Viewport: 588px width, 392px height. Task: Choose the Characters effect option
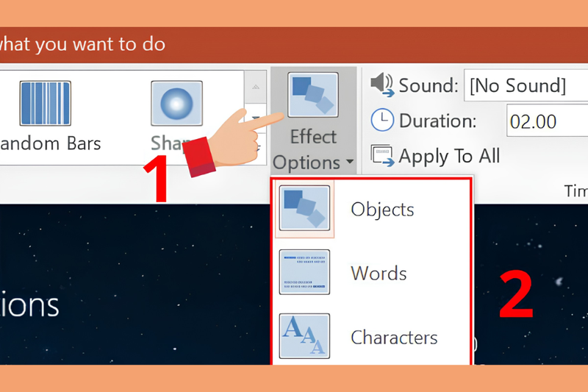click(x=371, y=337)
